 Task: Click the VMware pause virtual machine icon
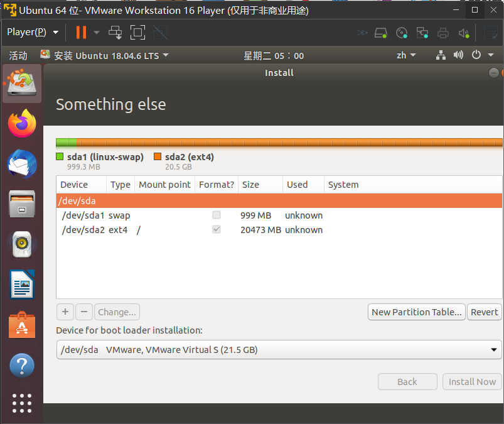coord(81,32)
